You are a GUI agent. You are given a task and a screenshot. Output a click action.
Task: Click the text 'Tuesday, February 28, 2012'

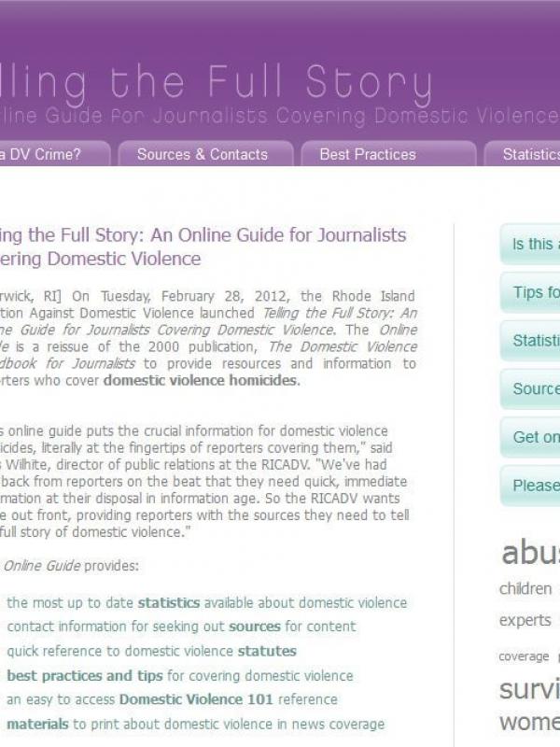point(195,296)
